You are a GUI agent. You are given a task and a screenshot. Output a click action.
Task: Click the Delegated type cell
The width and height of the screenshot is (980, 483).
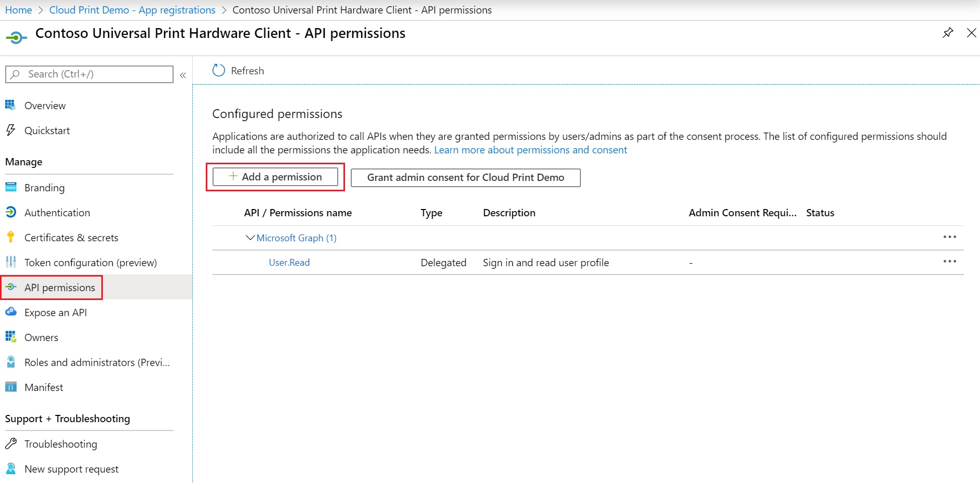pos(443,263)
